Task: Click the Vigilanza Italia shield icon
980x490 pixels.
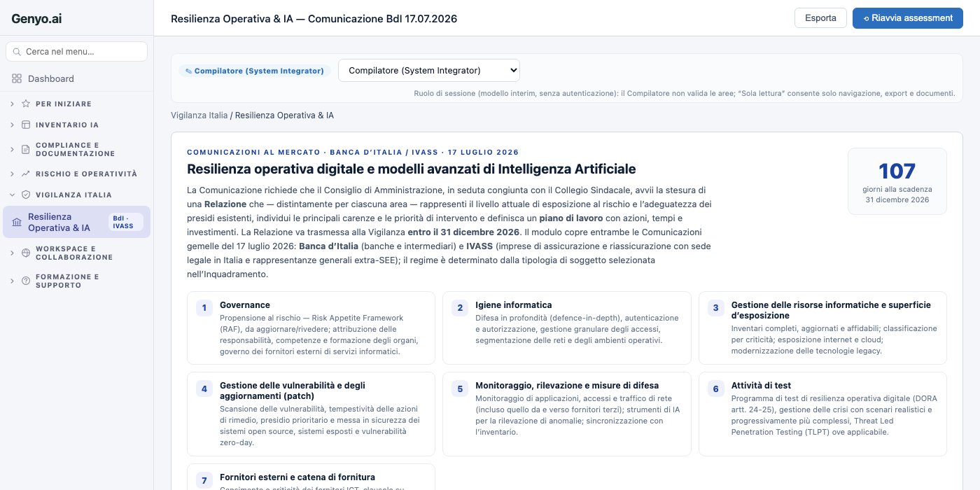Action: click(x=26, y=195)
